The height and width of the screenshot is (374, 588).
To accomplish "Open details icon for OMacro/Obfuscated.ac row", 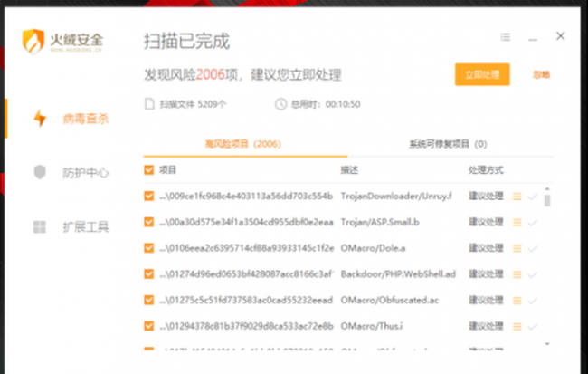I will 517,301.
